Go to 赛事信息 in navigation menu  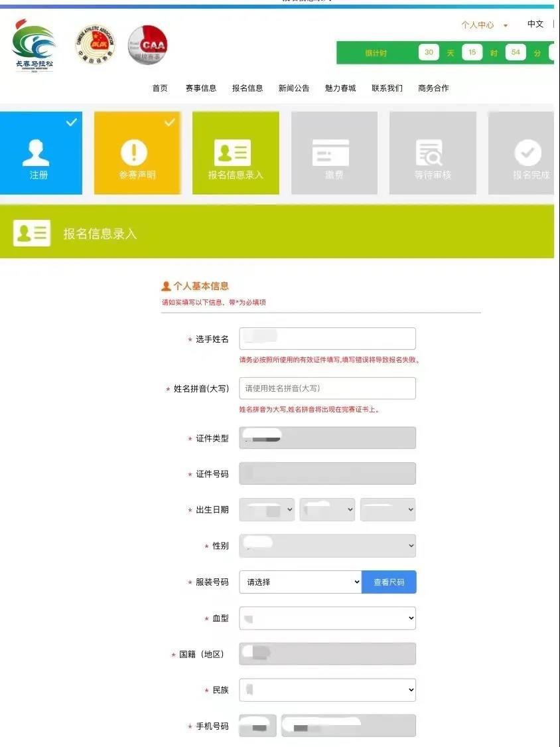click(200, 88)
